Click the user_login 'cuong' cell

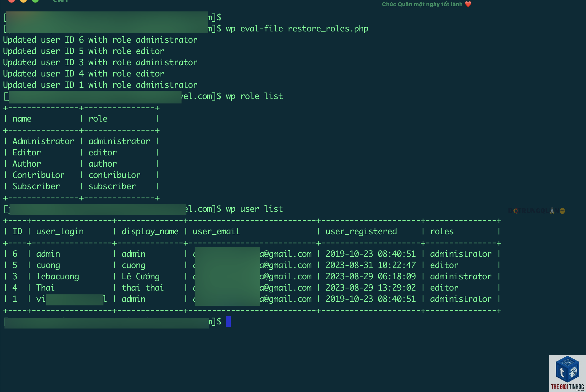tap(48, 265)
